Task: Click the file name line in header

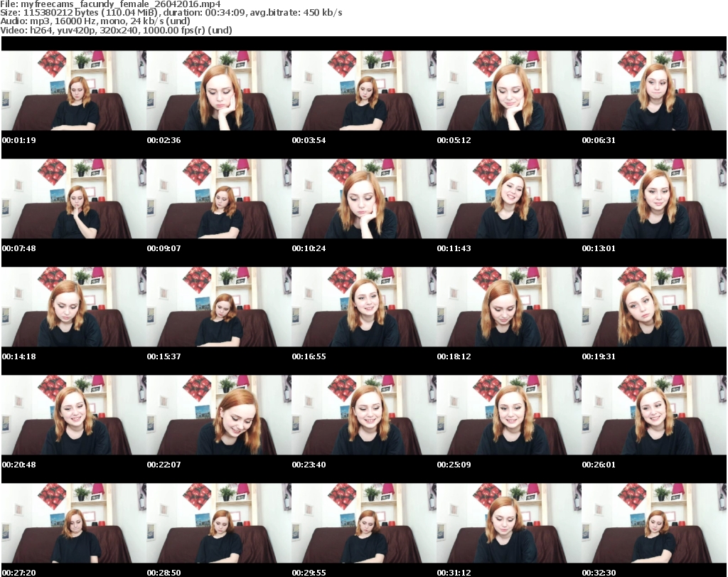Action: 110,4
